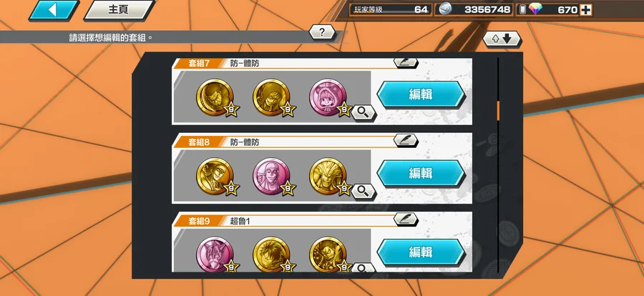The width and height of the screenshot is (644, 296).
Task: Open the magnifier preview for 套組9 medals
Action: pos(363,268)
